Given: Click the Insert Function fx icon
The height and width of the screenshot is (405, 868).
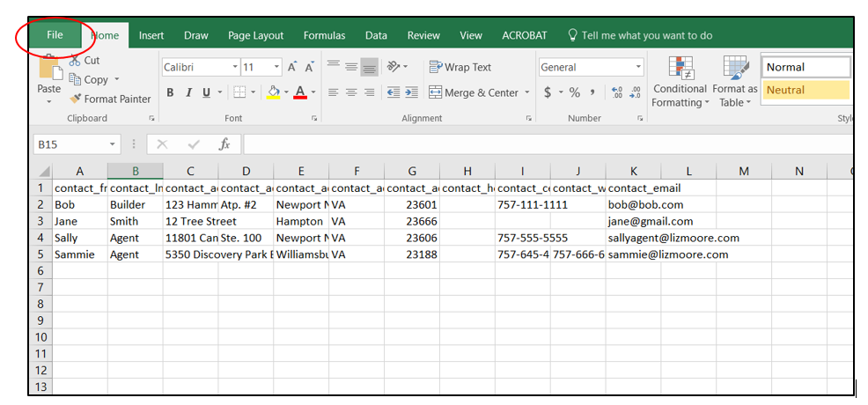Looking at the screenshot, I should 224,144.
